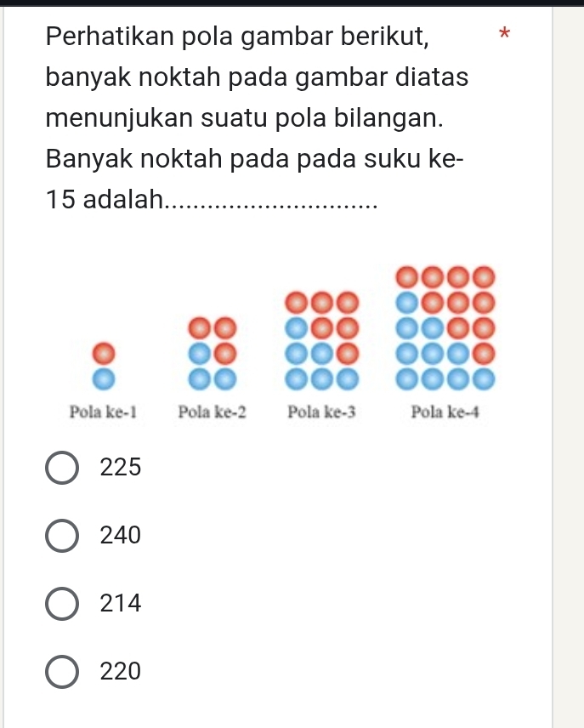Click the "220" answer label text
Viewport: 584px width, 728px height.
120,671
